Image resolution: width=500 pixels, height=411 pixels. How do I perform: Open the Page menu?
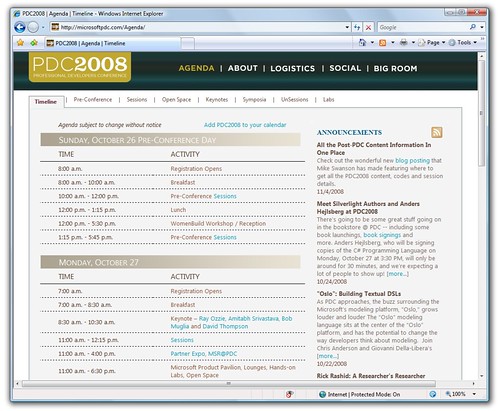(x=432, y=43)
